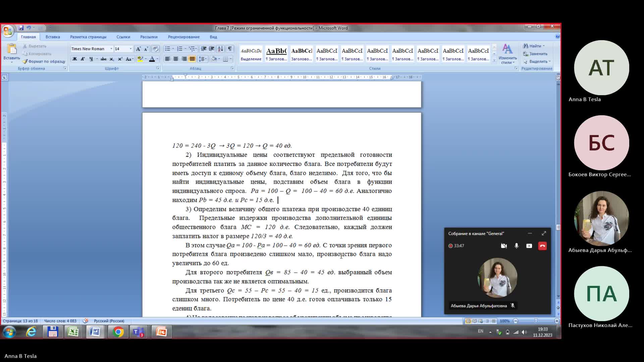The width and height of the screenshot is (644, 362).
Task: Apply the Выделение style
Action: (251, 54)
